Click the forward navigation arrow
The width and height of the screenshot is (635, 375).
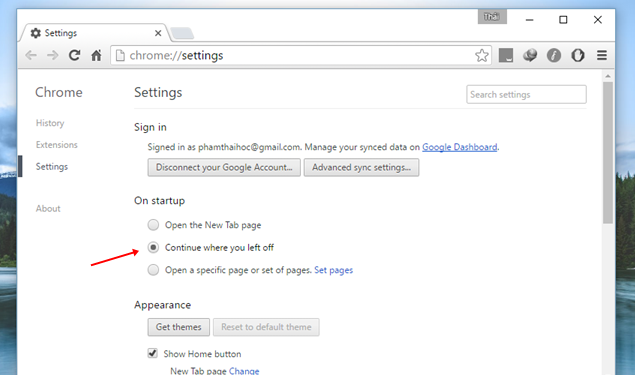(53, 55)
